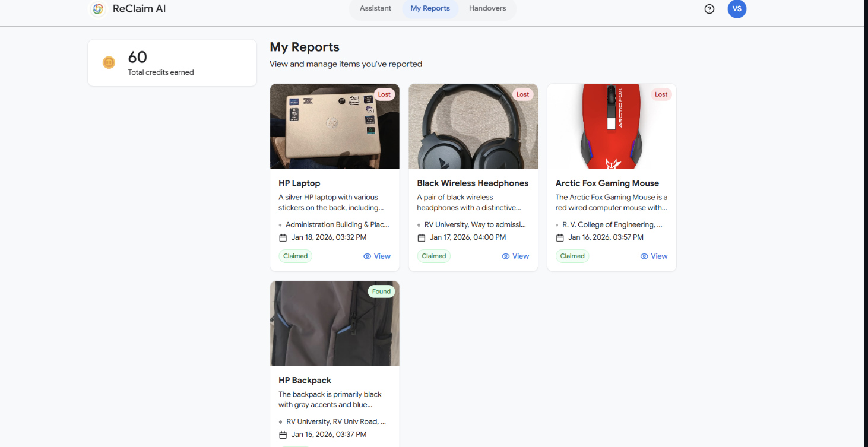The image size is (868, 447).
Task: Click 'View and manage items you've reported' text
Action: (346, 64)
